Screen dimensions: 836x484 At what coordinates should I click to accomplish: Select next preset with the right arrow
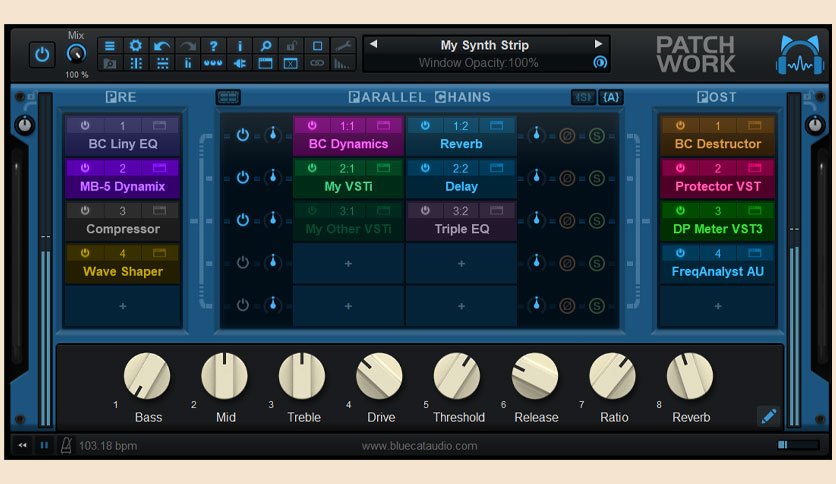(598, 44)
